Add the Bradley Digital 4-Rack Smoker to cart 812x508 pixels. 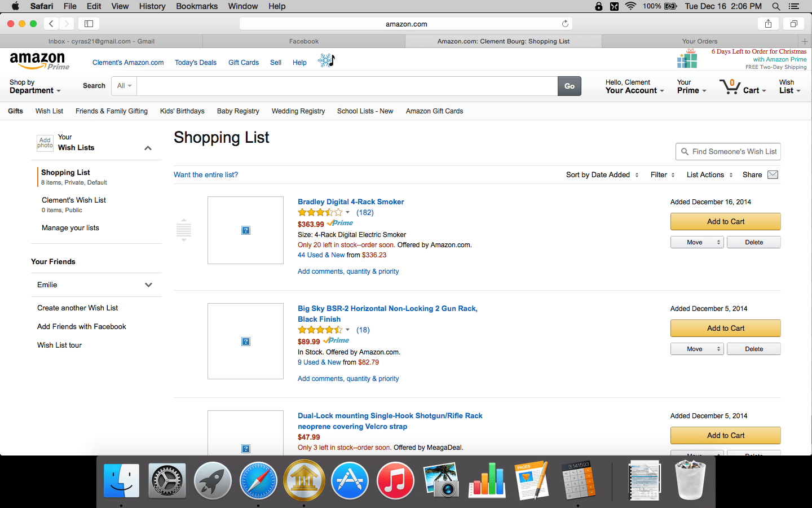pyautogui.click(x=725, y=221)
